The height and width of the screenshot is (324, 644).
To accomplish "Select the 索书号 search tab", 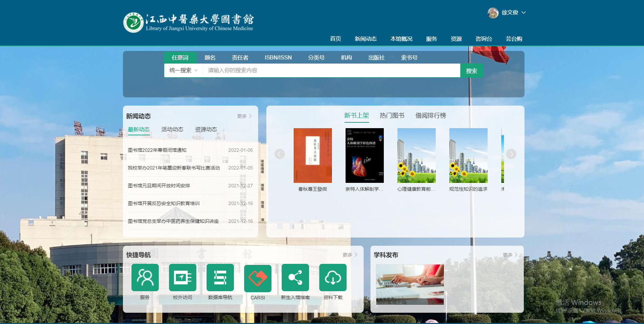I will (x=409, y=57).
